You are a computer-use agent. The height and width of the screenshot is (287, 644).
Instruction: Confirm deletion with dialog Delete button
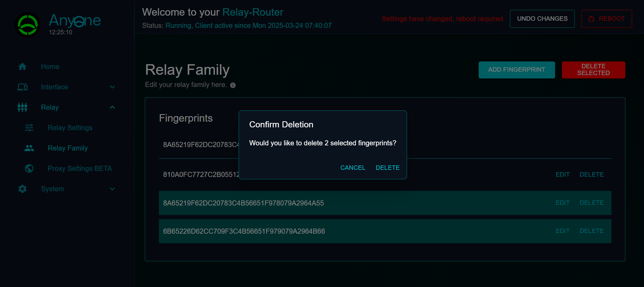387,168
